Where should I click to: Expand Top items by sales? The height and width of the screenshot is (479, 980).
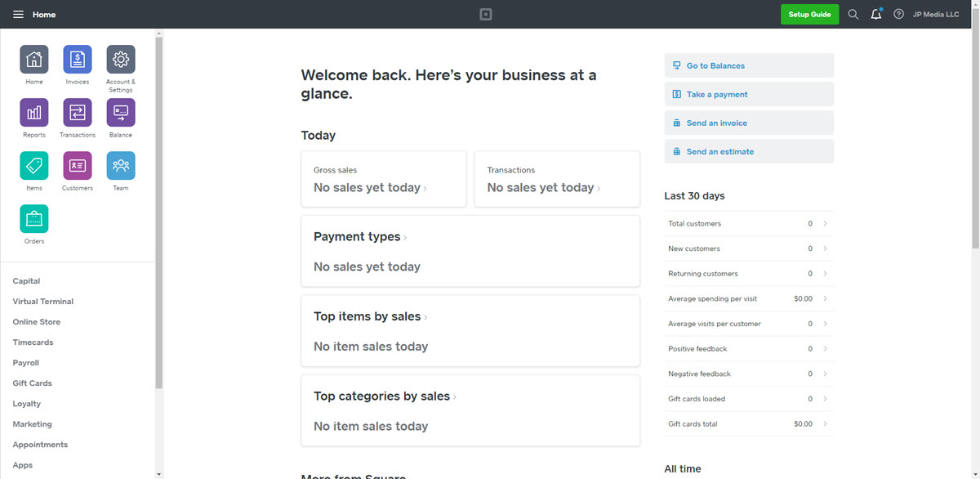point(370,317)
